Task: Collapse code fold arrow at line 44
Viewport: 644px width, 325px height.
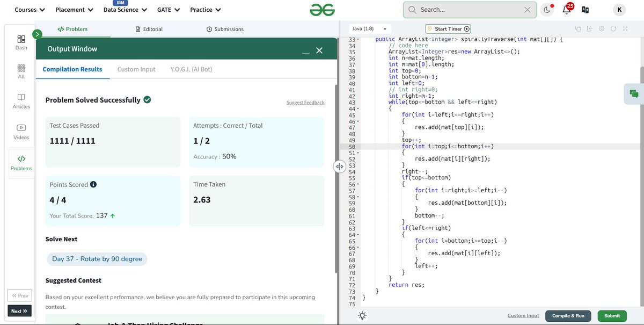Action: (x=358, y=109)
